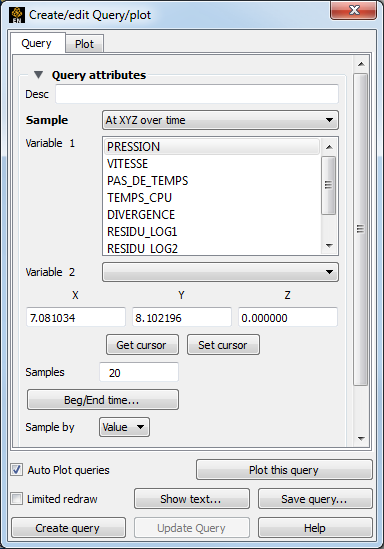Click the Update Query button

pos(192,528)
